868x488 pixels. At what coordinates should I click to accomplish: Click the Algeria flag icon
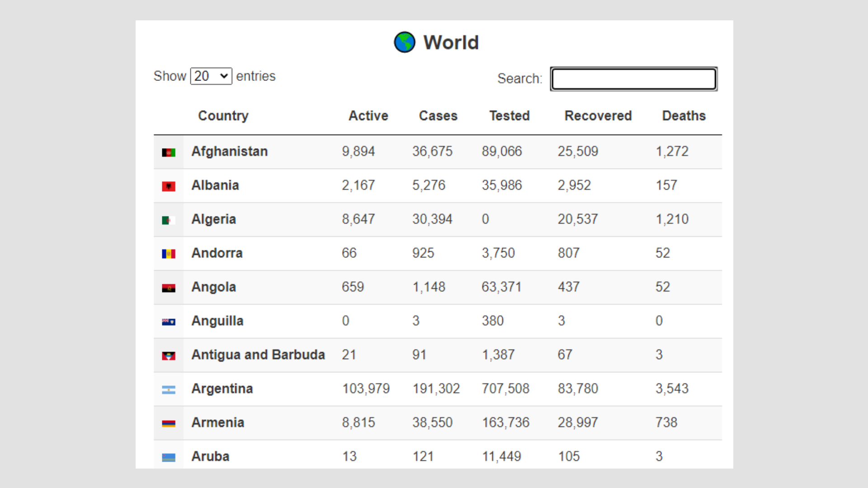click(x=169, y=220)
